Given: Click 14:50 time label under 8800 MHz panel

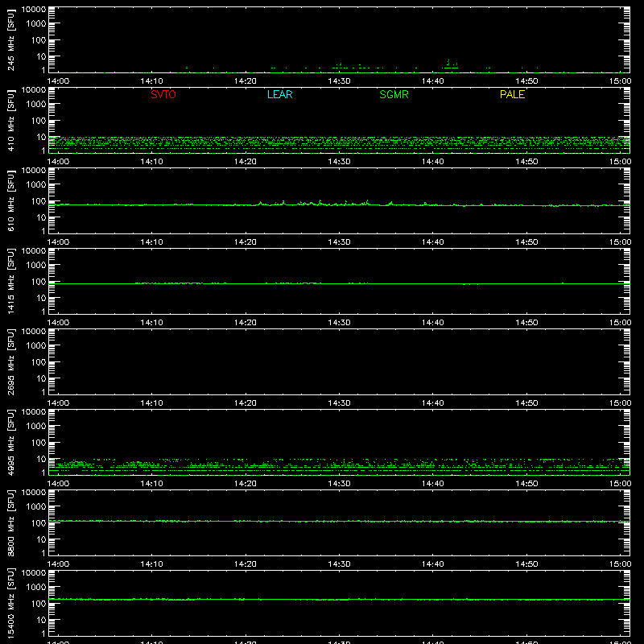Looking at the screenshot, I should coord(526,564).
